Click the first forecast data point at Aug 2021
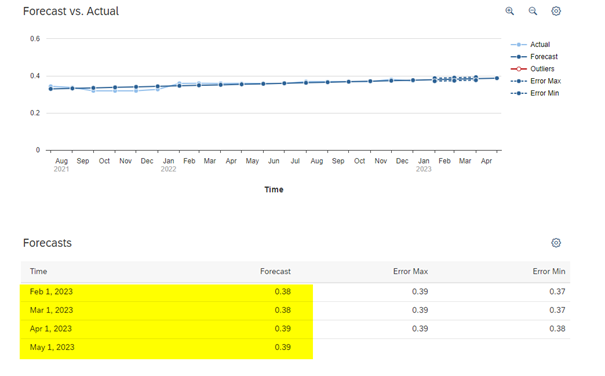This screenshot has width=605, height=376. click(x=51, y=89)
